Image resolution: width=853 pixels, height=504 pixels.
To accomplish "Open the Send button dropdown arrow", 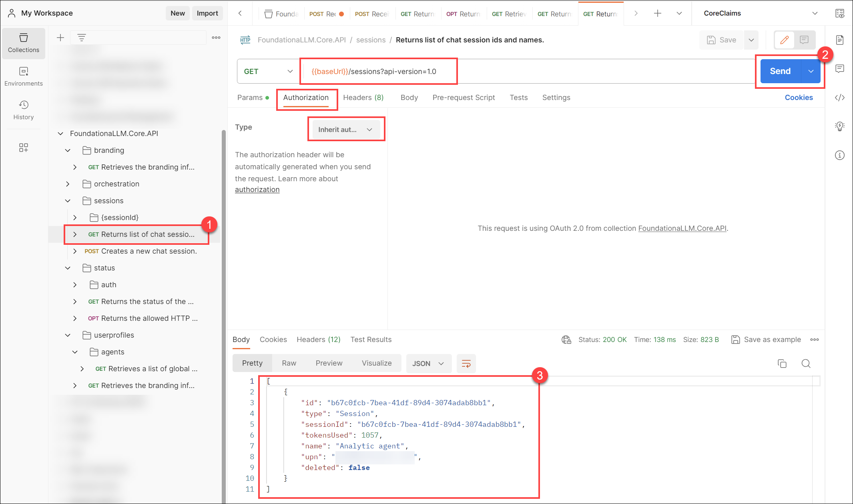I will (x=811, y=71).
